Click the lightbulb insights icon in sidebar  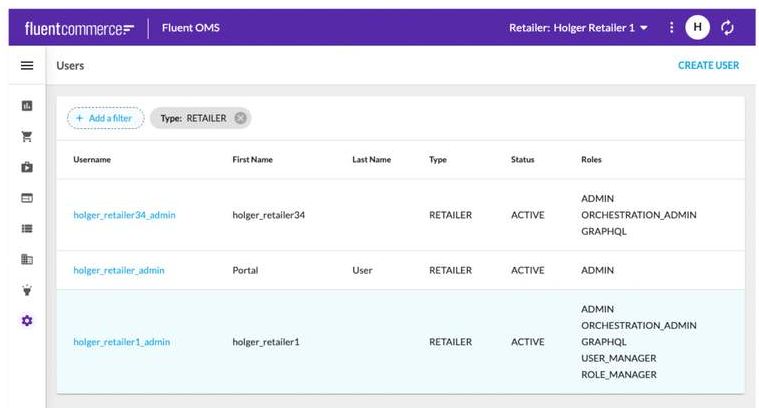[x=27, y=290]
